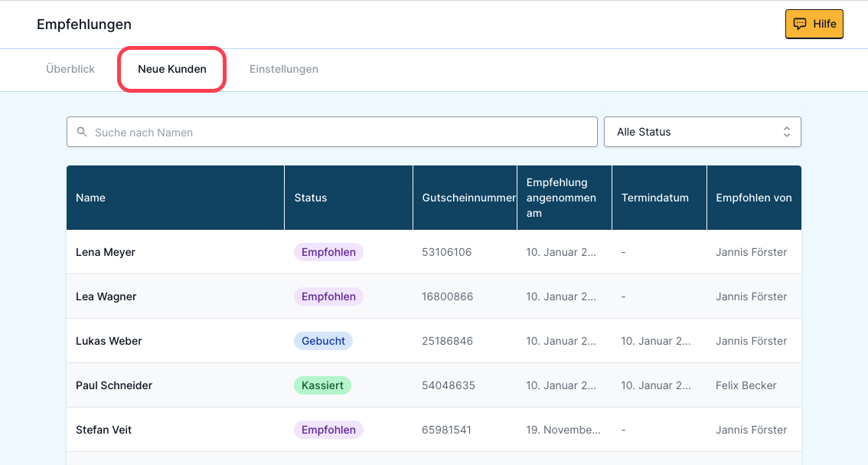Click Jannis Förster in Stefan Veit row
This screenshot has height=465, width=868.
point(751,430)
